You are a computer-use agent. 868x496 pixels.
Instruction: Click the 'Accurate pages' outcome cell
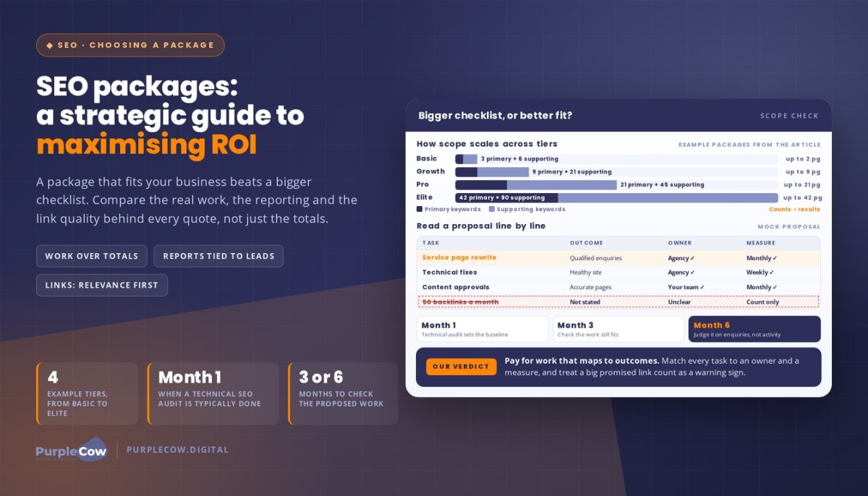point(591,287)
